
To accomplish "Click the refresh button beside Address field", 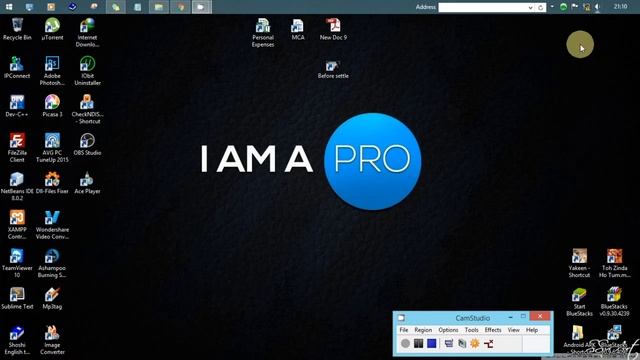I will click(540, 7).
